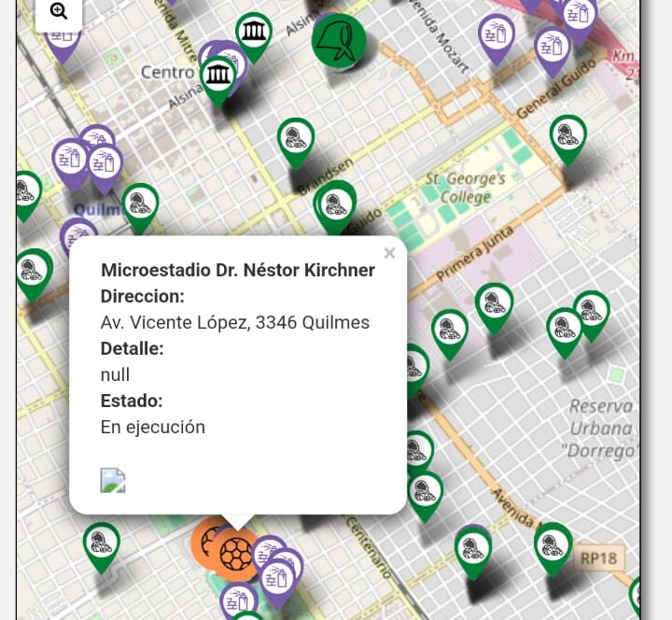Select green marker in bottom-left below popup
This screenshot has width=672, height=620.
tap(101, 544)
